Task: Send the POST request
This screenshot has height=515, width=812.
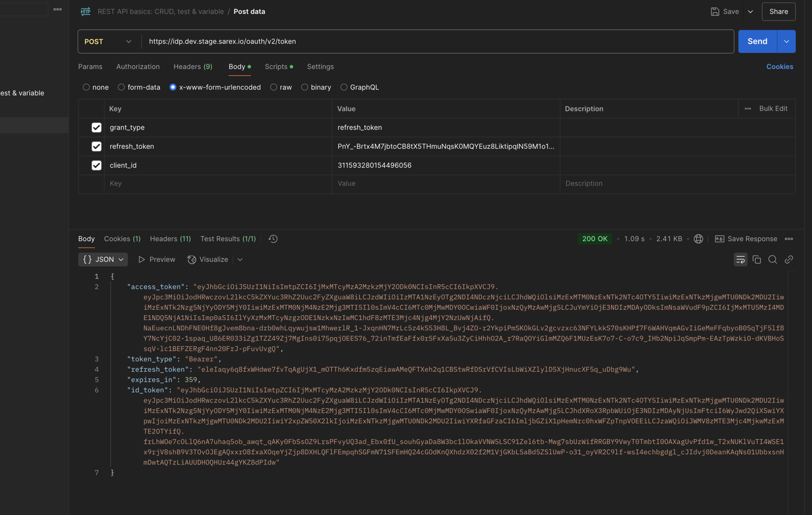Action: (757, 41)
